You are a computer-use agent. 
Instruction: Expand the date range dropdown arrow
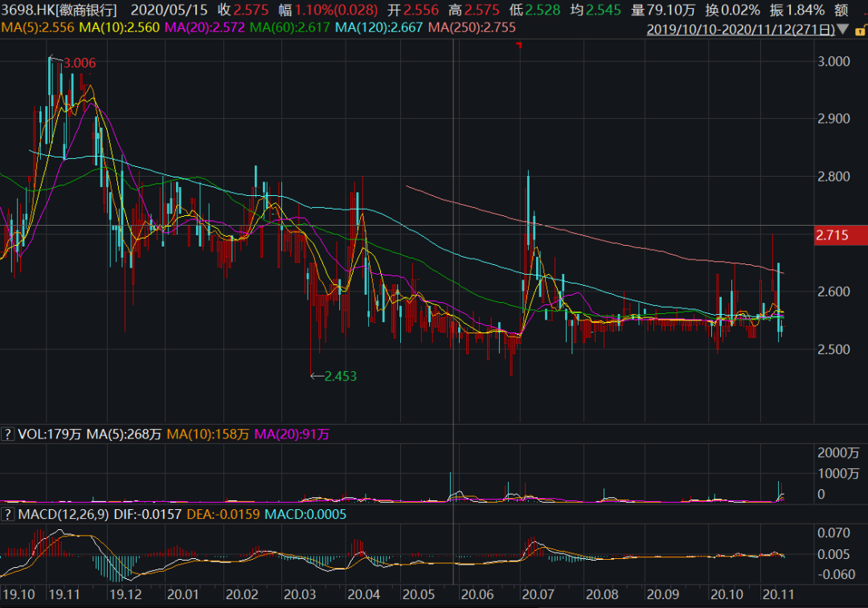coord(841,30)
